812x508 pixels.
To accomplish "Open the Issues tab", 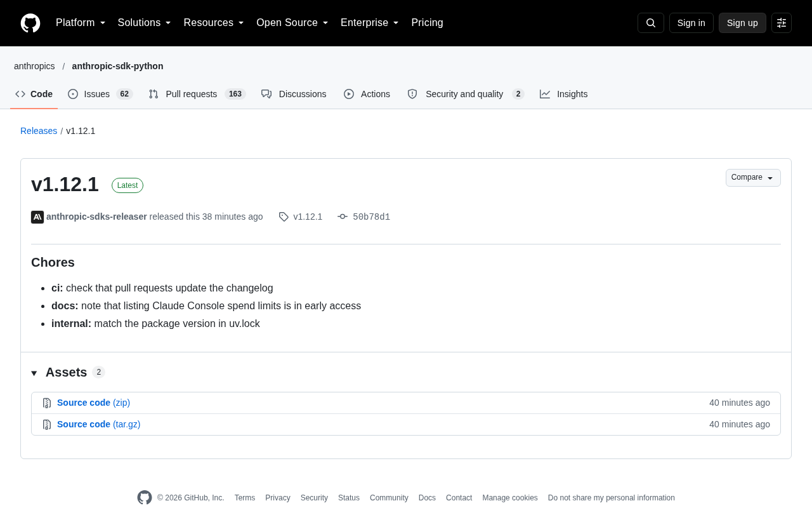I will pyautogui.click(x=100, y=94).
